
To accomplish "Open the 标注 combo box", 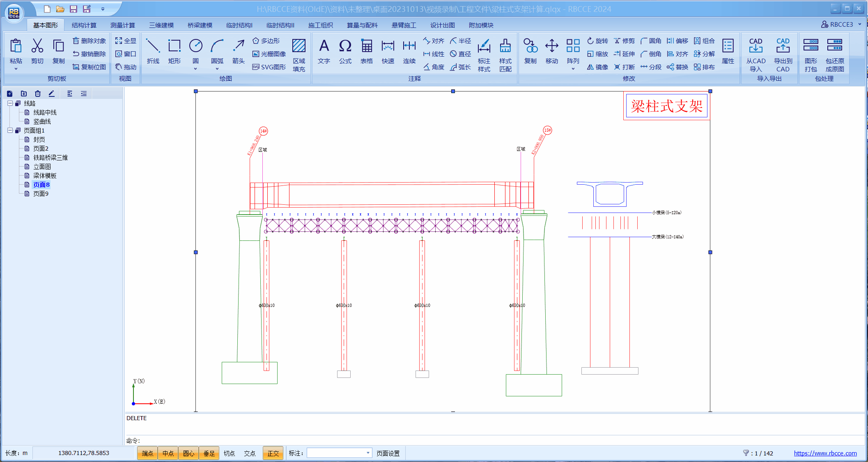I will 340,453.
